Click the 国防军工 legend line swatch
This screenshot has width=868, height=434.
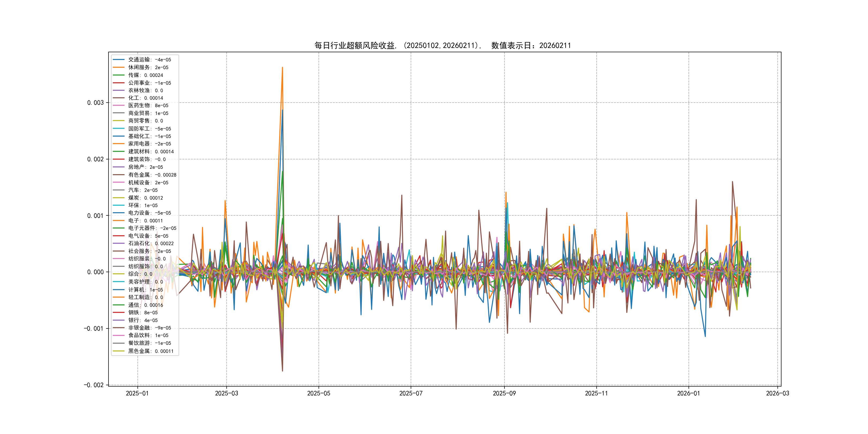[119, 129]
